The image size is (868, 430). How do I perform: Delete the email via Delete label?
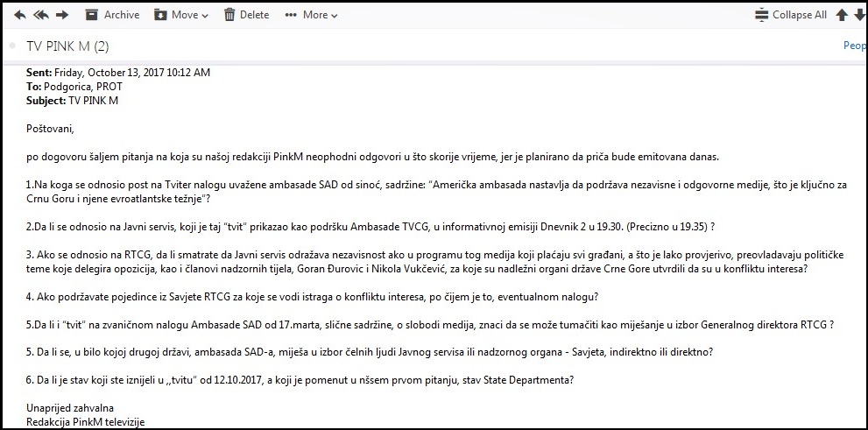click(x=255, y=15)
